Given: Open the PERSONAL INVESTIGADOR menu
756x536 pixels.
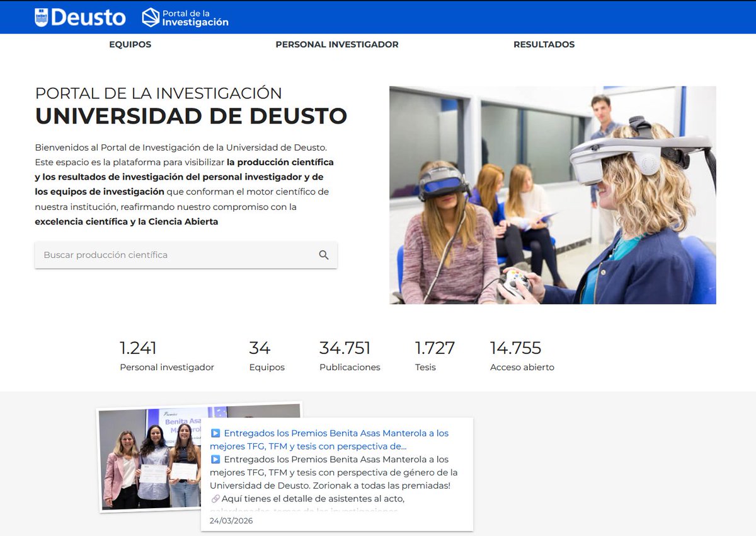Looking at the screenshot, I should (x=337, y=45).
